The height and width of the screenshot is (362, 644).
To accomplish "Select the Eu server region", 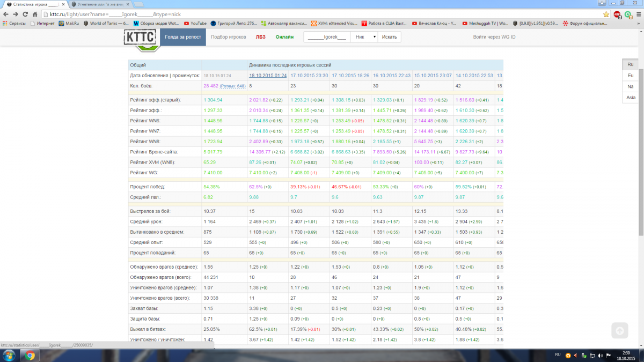I will [x=630, y=75].
